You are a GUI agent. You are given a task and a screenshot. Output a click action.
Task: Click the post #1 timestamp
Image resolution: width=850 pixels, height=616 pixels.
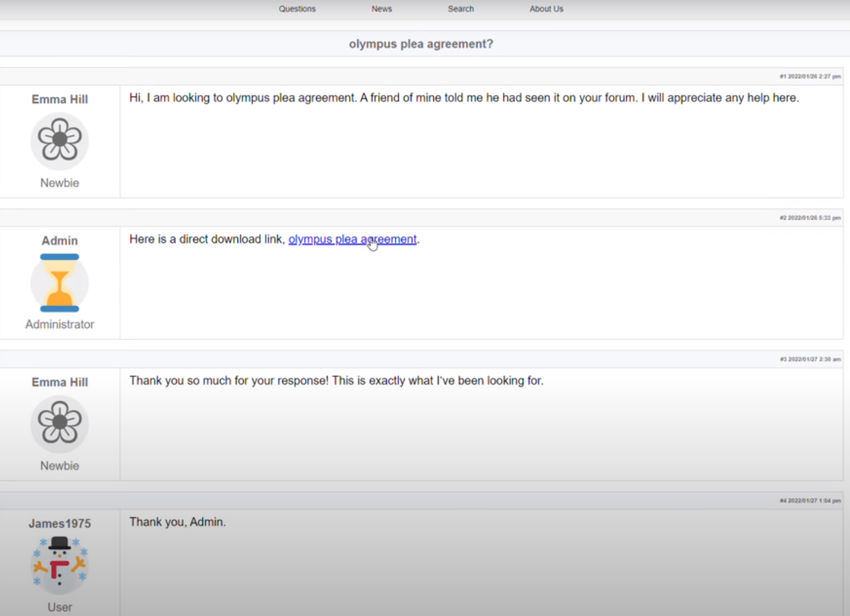coord(810,77)
